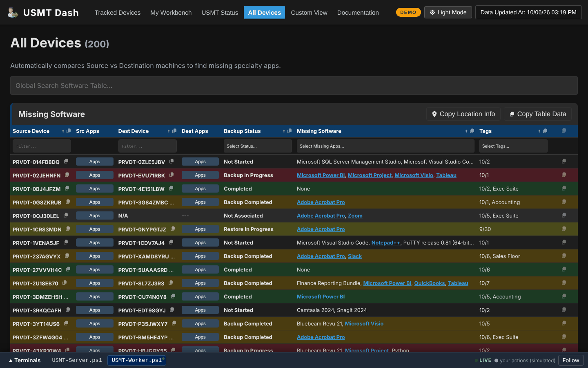Toggle Follow in the live bar
Screen dimensions: 588x368
[571, 360]
